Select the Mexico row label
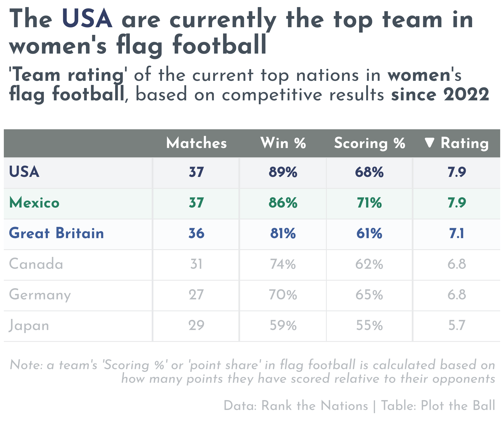Image resolution: width=504 pixels, height=421 pixels. coord(34,202)
